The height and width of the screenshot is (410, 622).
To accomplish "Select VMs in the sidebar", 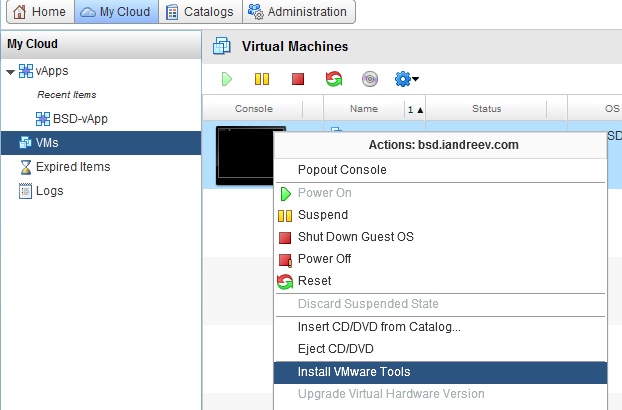I will 101,143.
